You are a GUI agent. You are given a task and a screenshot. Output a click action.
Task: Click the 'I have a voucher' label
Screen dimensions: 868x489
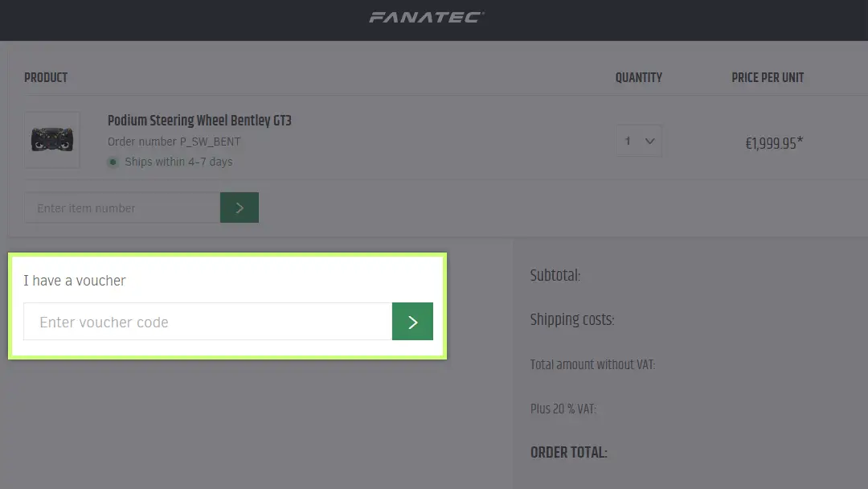75,281
